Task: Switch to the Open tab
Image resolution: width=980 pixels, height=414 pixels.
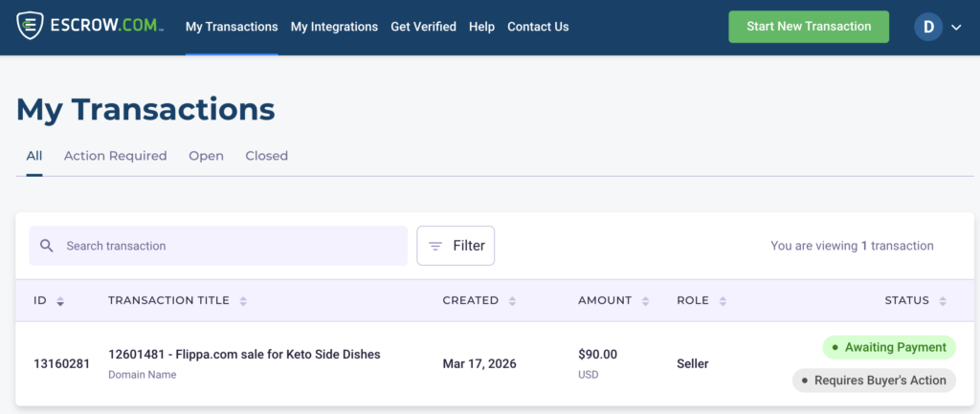Action: (206, 156)
